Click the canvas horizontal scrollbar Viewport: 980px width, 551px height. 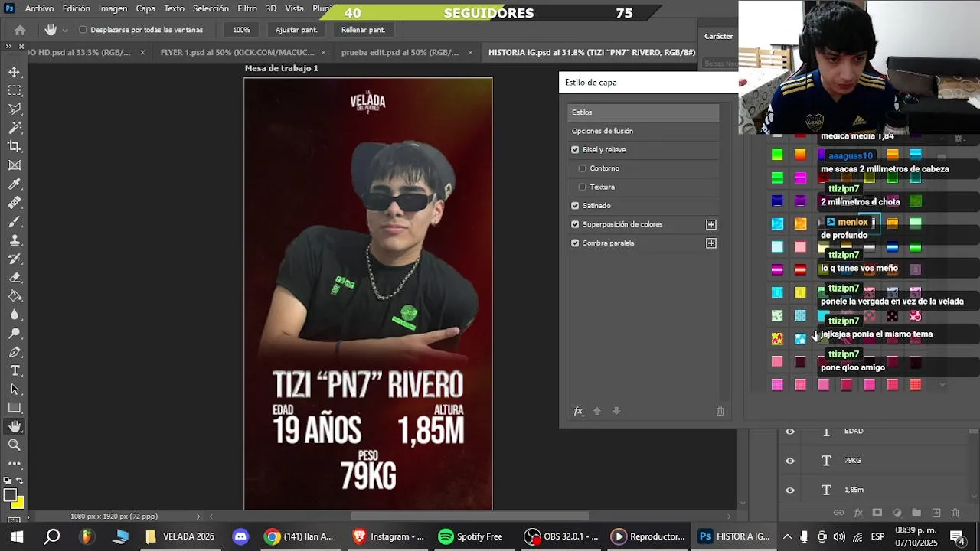[469, 517]
